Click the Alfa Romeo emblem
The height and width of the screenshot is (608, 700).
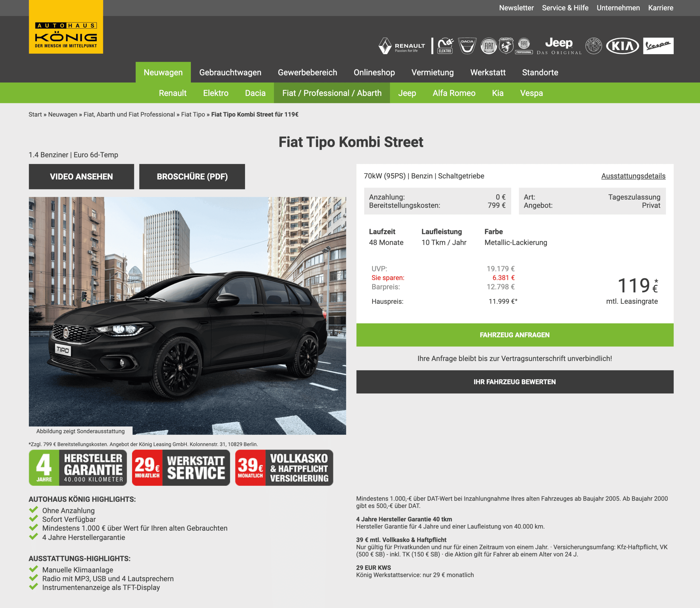click(593, 46)
